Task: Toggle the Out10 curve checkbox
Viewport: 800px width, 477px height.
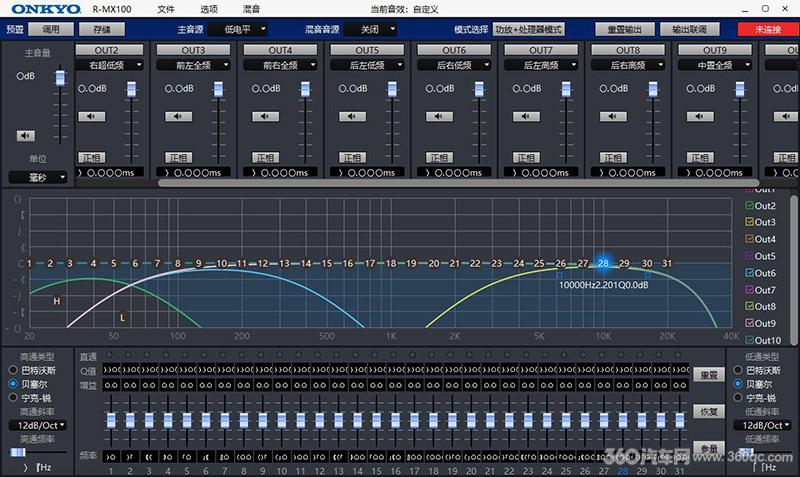Action: coord(749,340)
